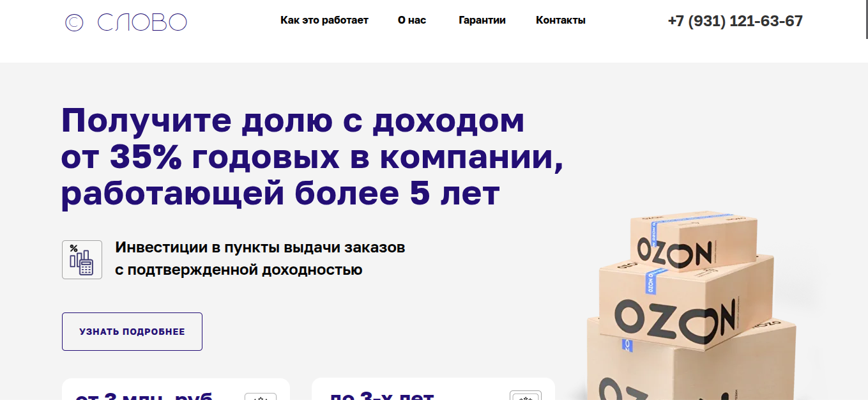The height and width of the screenshot is (400, 868).
Task: Navigate to 'Контакты'
Action: tap(561, 20)
